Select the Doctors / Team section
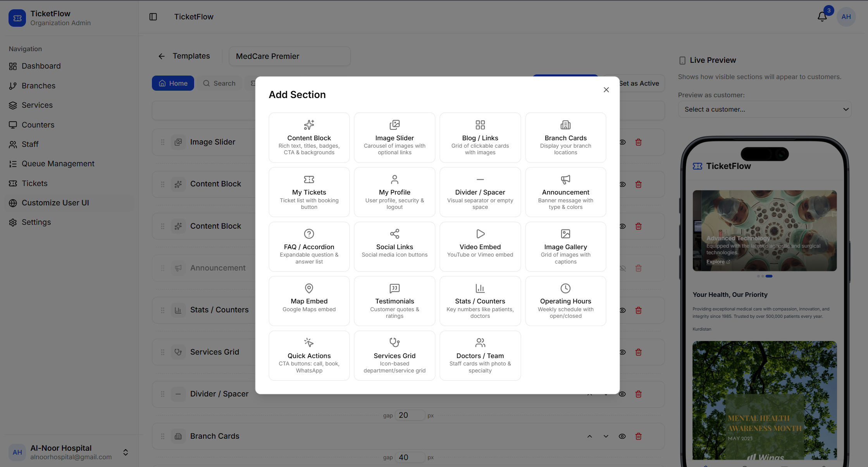 480,355
